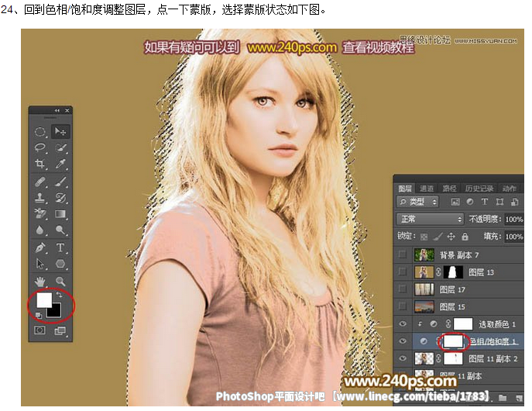This screenshot has width=532, height=411.
Task: Open the 正常 blend mode dropdown
Action: tap(431, 219)
